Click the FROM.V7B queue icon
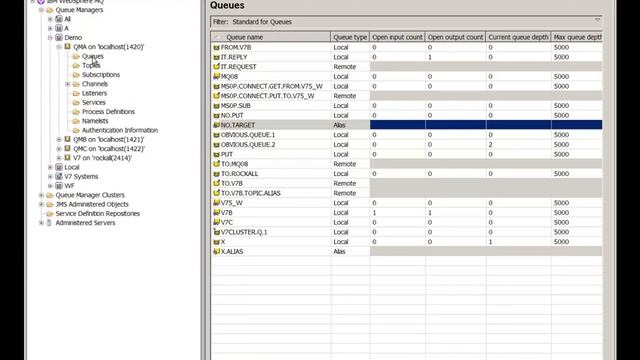Image resolution: width=640 pixels, height=360 pixels. pyautogui.click(x=216, y=47)
